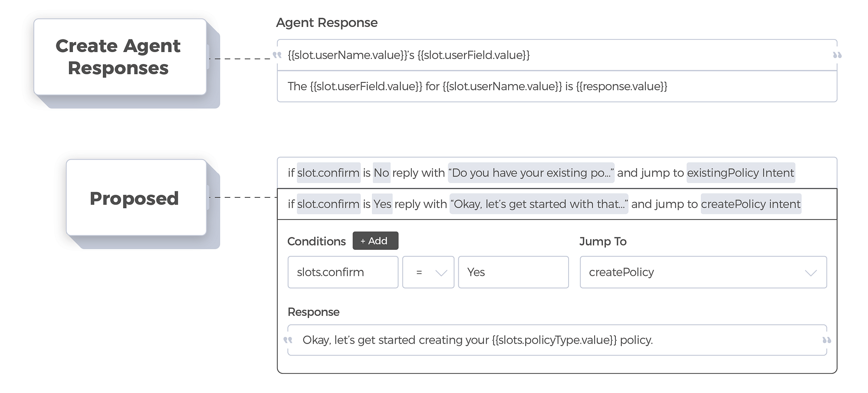Click opening quote icon of Agent Response field
This screenshot has width=868, height=393.
(x=277, y=55)
